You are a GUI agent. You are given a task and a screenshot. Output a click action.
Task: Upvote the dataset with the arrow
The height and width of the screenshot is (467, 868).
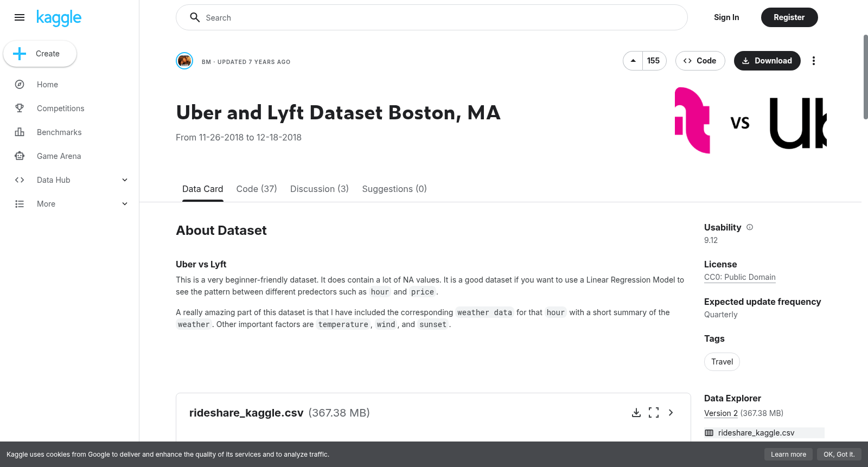click(x=633, y=61)
